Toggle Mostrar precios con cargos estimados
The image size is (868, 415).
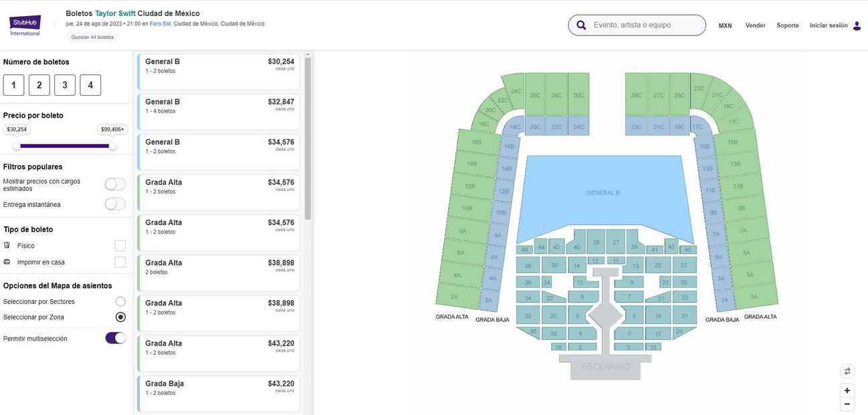[115, 184]
